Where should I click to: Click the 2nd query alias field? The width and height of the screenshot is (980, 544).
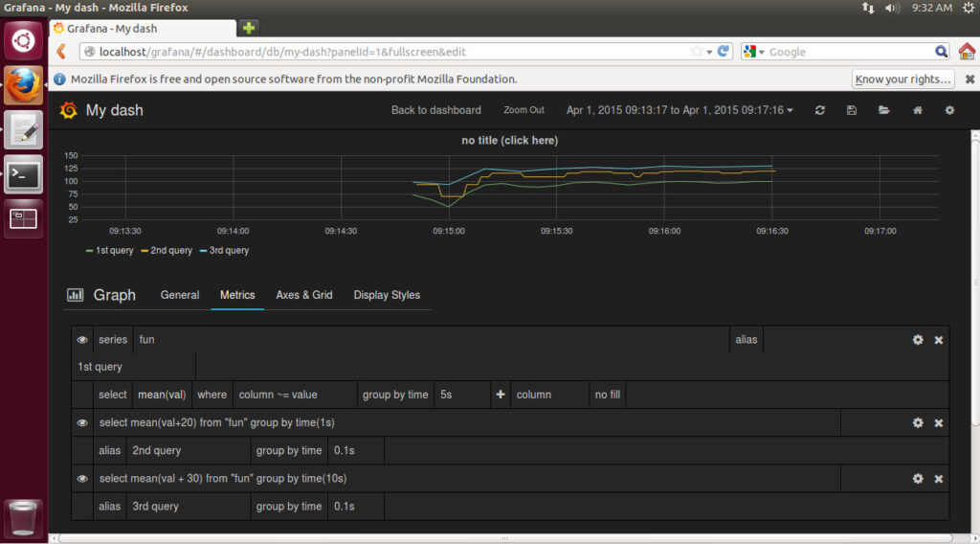188,450
